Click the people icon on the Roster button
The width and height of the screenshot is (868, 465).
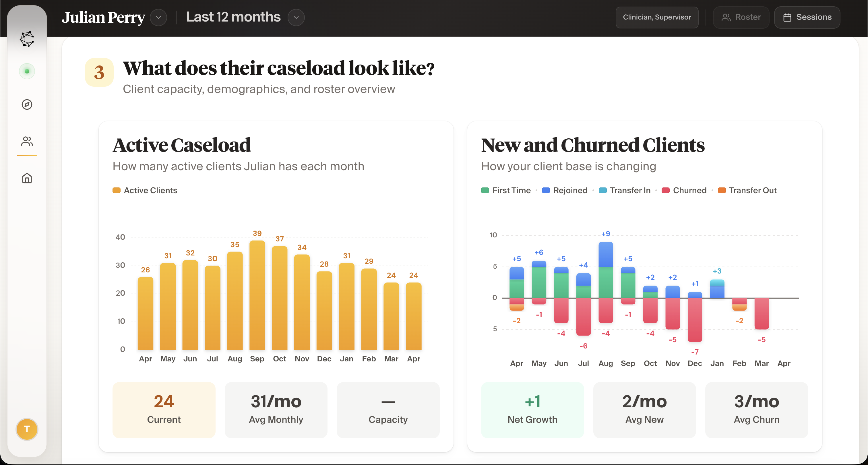point(726,18)
